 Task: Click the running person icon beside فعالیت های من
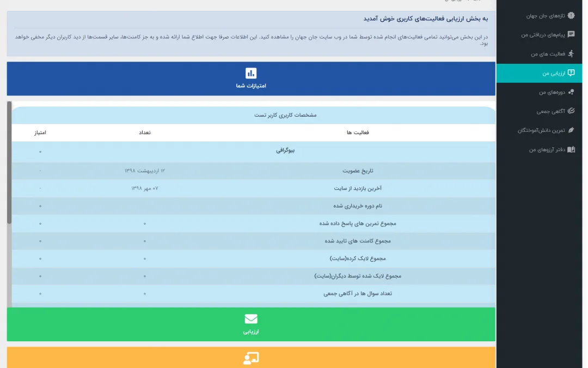(571, 54)
